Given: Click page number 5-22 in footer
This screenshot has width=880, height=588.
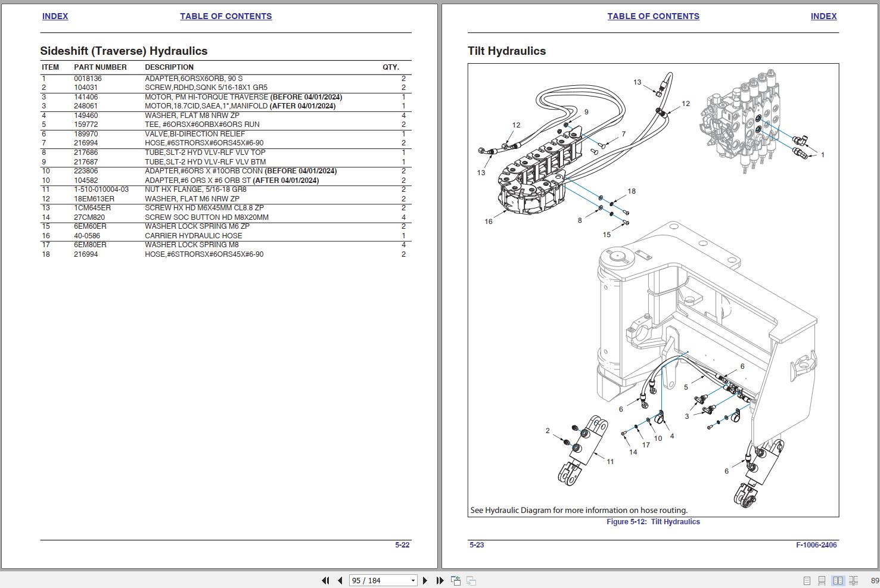Looking at the screenshot, I should [402, 545].
